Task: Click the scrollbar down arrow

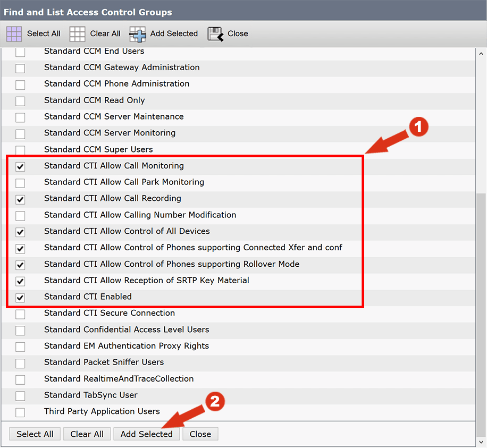Action: pos(481,442)
